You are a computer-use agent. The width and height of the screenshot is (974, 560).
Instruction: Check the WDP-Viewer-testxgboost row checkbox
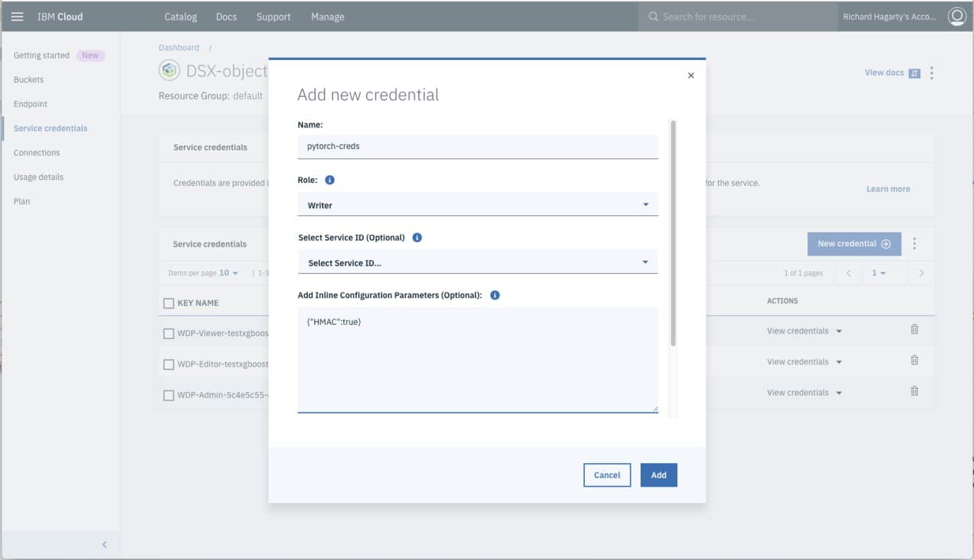coord(168,333)
